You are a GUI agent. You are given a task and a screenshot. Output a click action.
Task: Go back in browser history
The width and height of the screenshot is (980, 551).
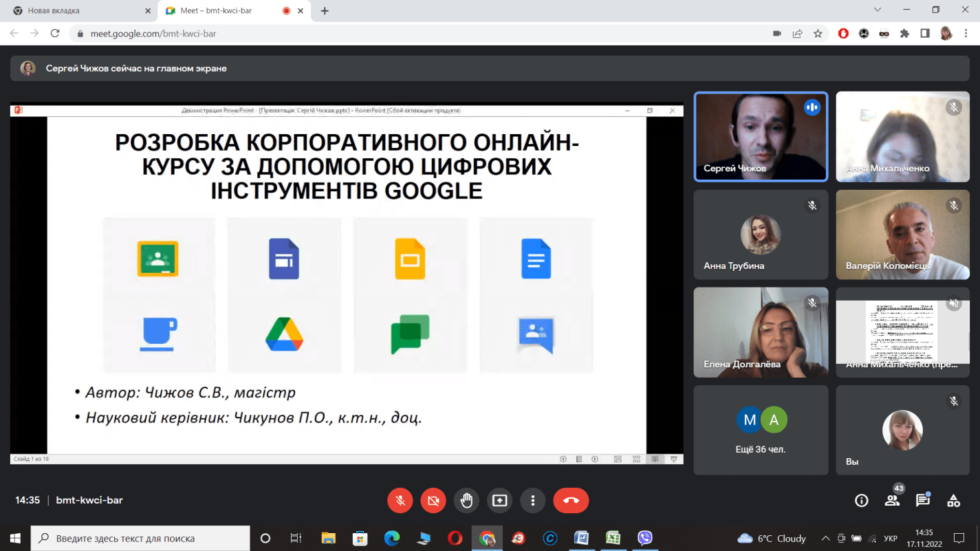point(14,33)
